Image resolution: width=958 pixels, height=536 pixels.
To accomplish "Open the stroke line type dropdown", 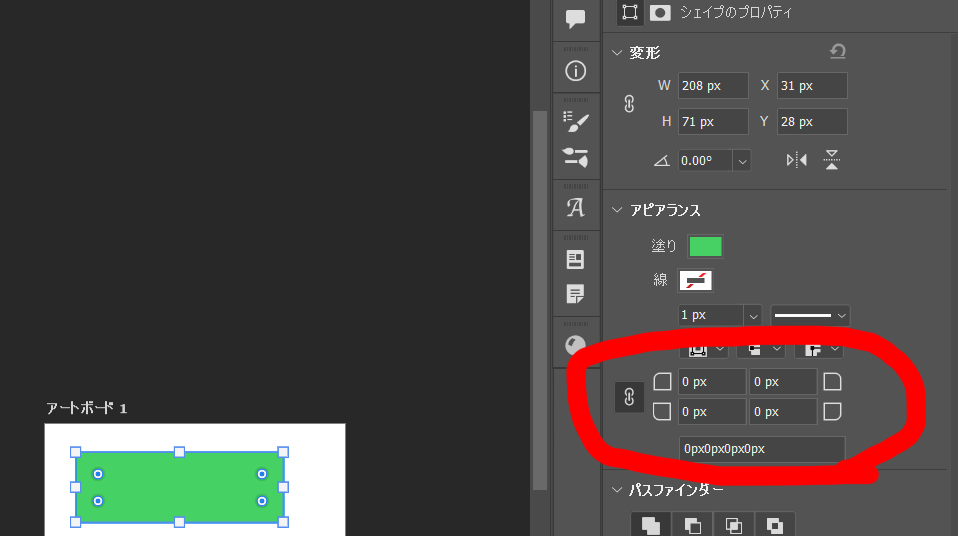I will pyautogui.click(x=810, y=315).
